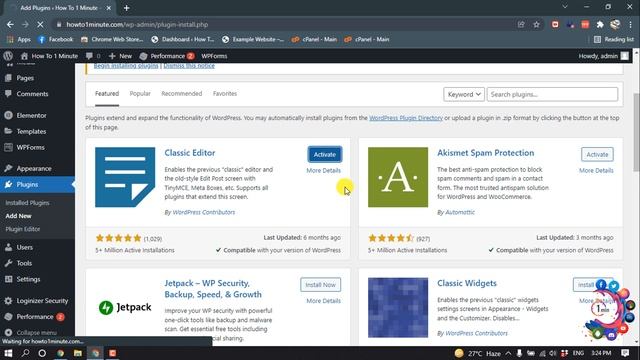
Task: Open comments bubble in admin bar
Action: coord(93,56)
